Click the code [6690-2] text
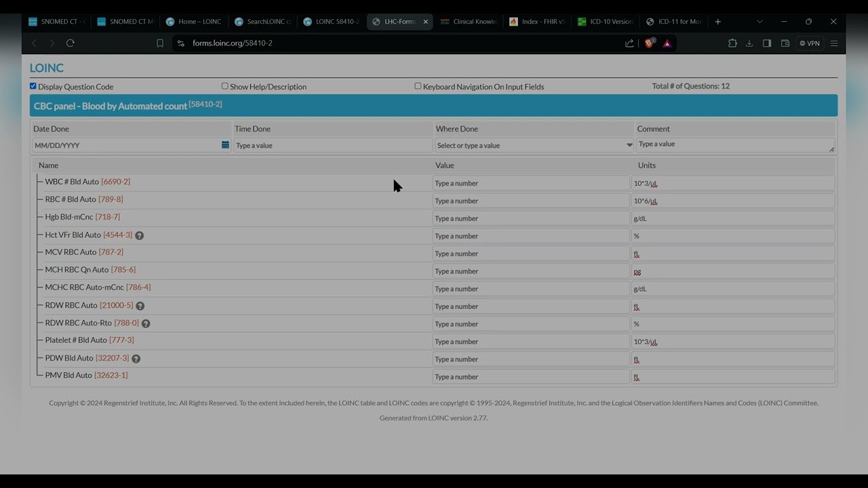This screenshot has width=868, height=488. point(115,182)
